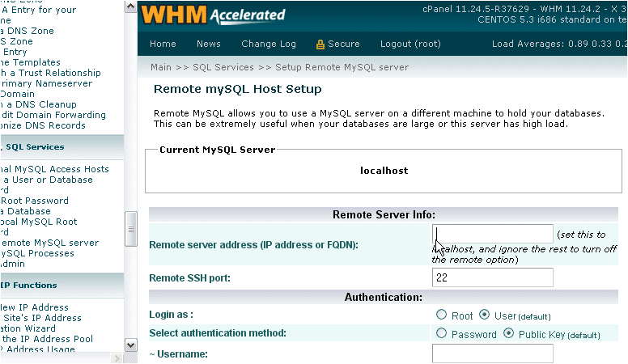Click the sidebar scrollbar thumb
628x364 pixels.
coord(131,230)
